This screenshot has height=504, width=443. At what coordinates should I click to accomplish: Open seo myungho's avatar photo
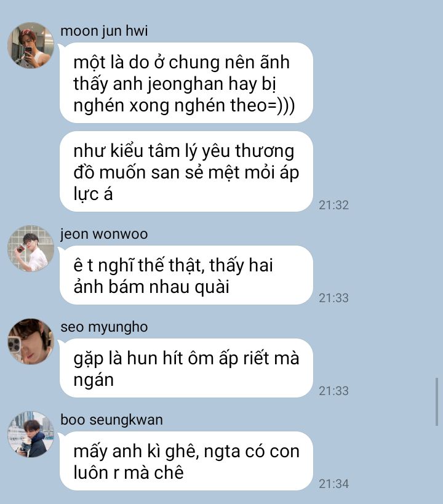(x=31, y=342)
